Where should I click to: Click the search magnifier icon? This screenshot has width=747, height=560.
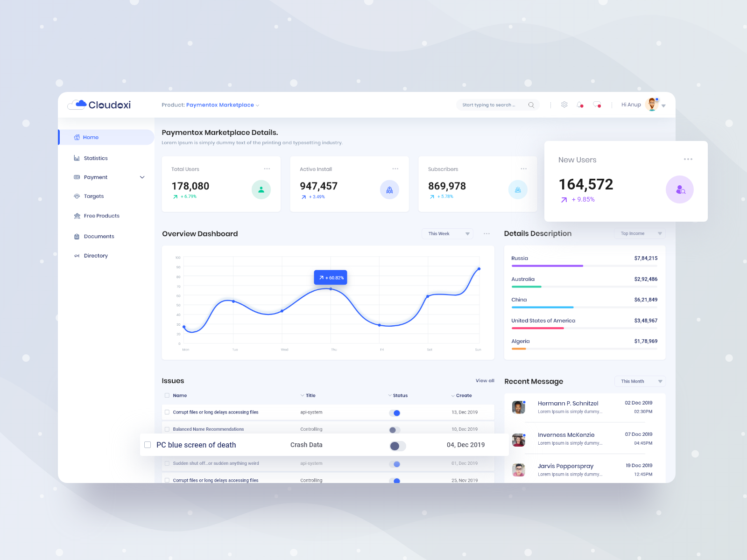click(531, 105)
